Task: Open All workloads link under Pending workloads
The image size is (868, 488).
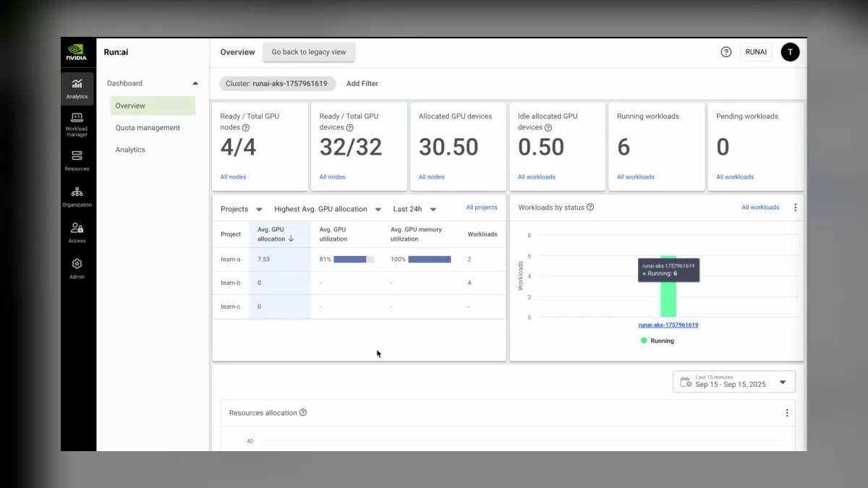Action: [735, 176]
